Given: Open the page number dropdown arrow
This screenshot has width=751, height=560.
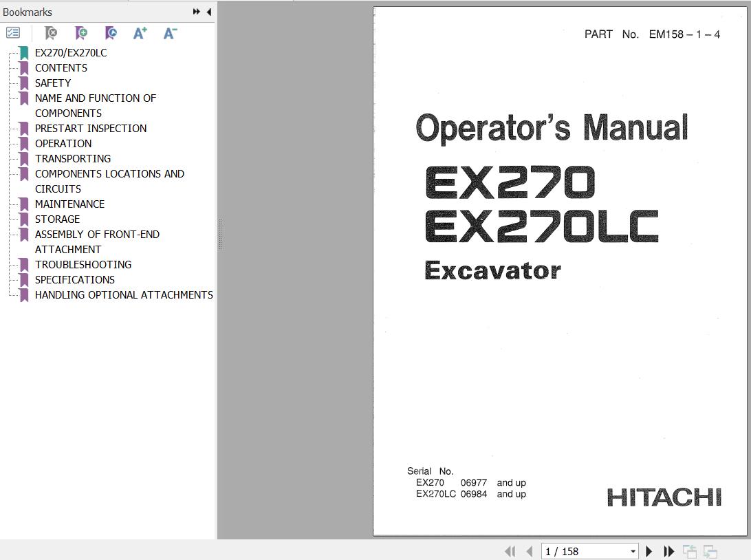Looking at the screenshot, I should tap(633, 551).
